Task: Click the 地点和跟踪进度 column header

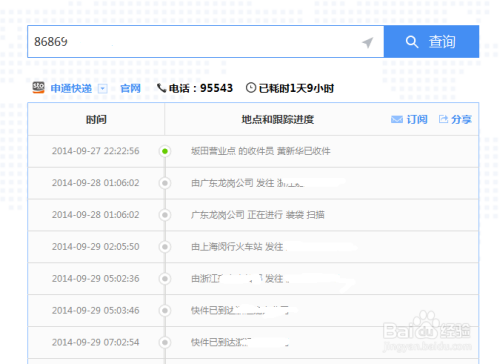Action: coord(278,119)
